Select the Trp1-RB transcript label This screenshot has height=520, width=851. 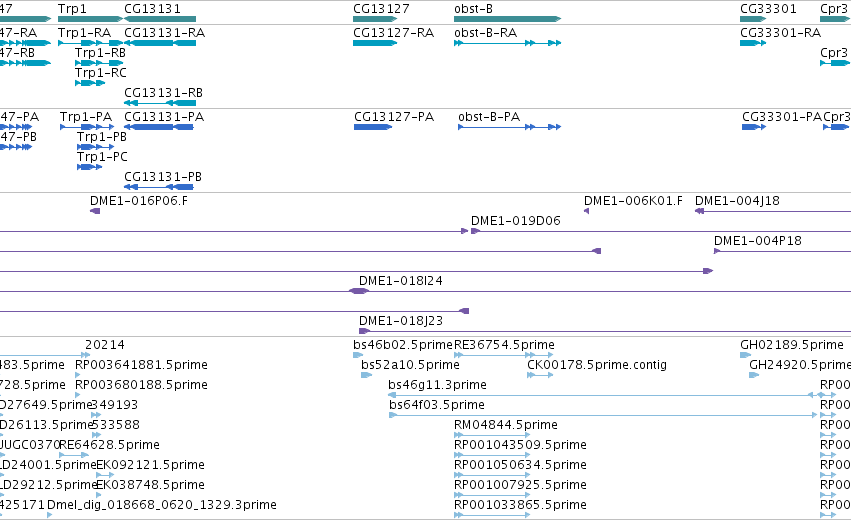pyautogui.click(x=100, y=53)
